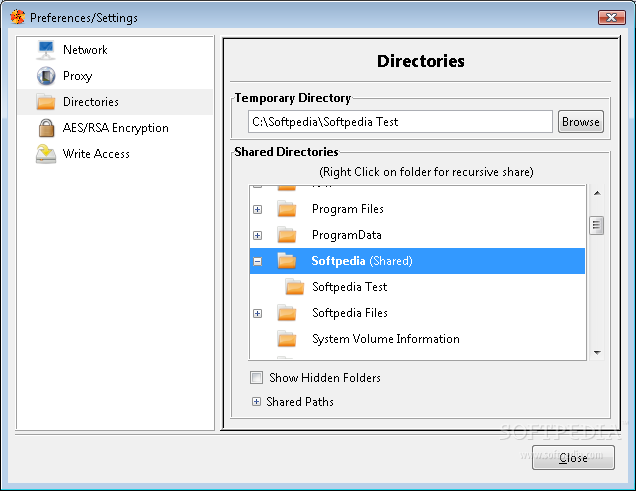636x491 pixels.
Task: Select the Program Files tree row
Action: click(417, 209)
